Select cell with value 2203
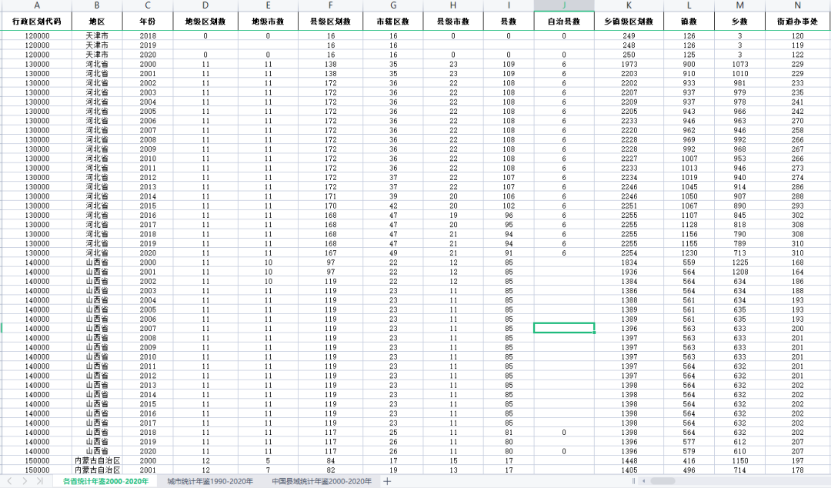Image resolution: width=831 pixels, height=488 pixels. click(x=629, y=74)
